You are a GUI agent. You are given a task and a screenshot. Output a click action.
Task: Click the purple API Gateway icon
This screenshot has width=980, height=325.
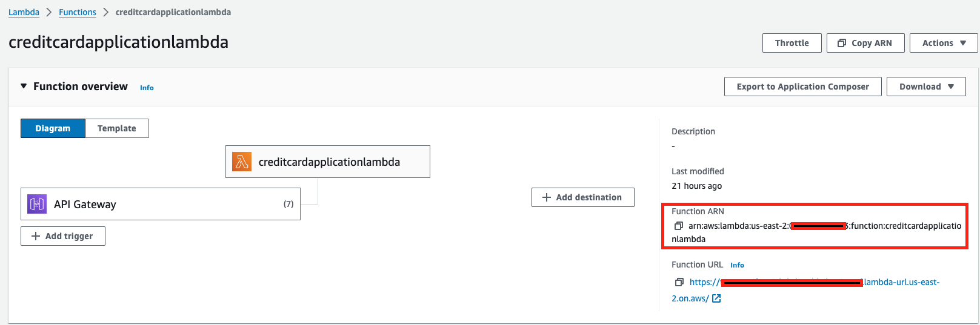[x=37, y=204]
